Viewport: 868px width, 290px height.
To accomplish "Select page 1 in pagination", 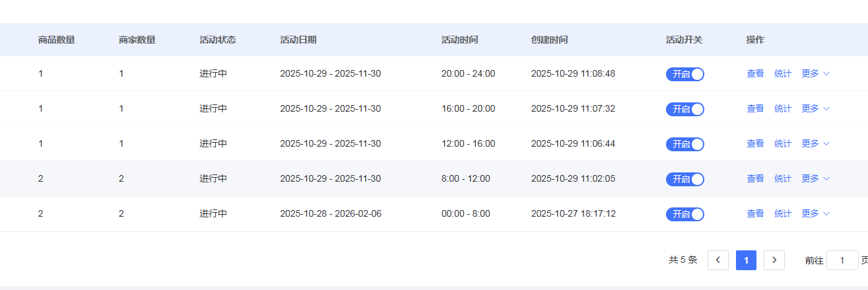I will point(746,260).
